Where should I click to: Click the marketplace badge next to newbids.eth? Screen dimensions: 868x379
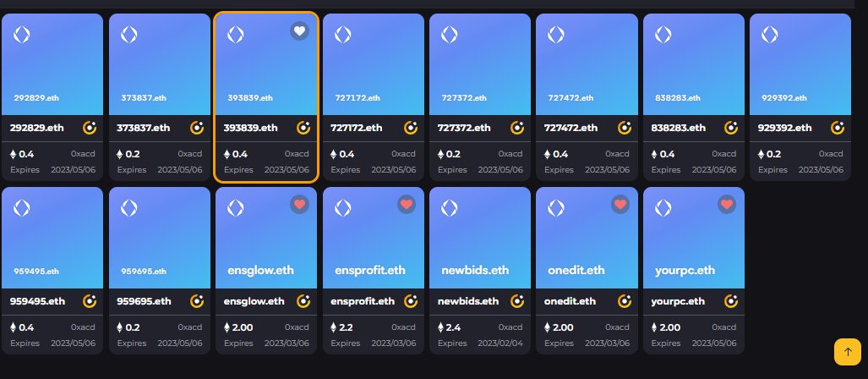pyautogui.click(x=517, y=301)
